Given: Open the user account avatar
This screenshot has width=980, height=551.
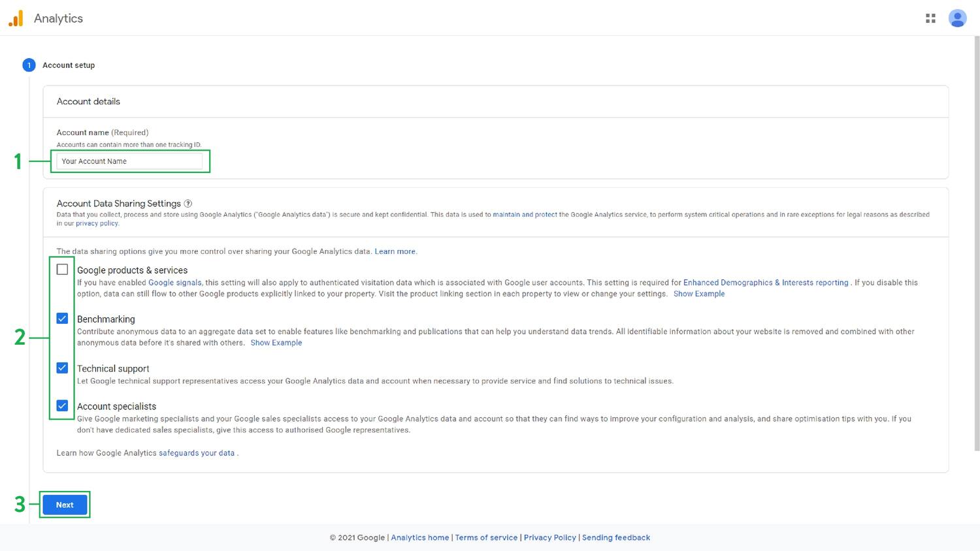Looking at the screenshot, I should [957, 18].
